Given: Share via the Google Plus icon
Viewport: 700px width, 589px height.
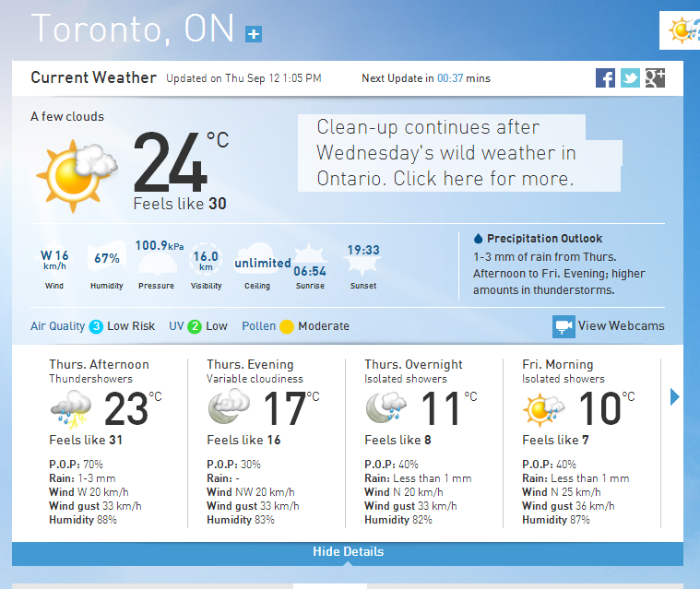Looking at the screenshot, I should point(656,78).
